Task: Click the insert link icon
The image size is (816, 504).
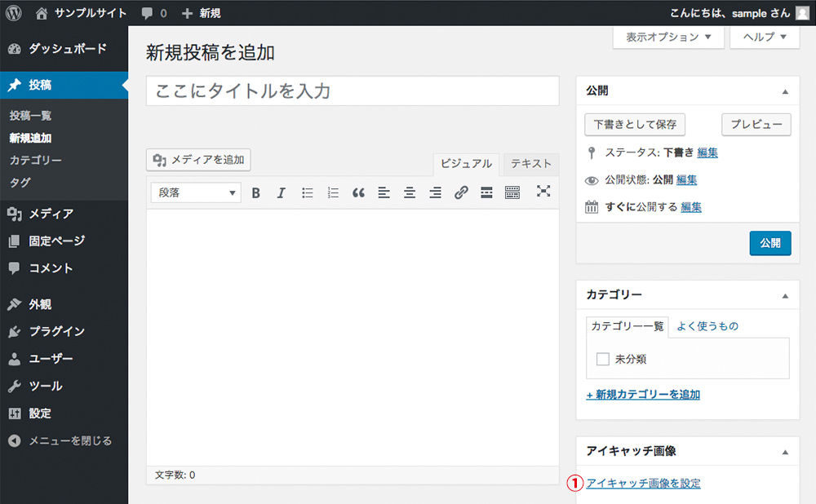Action: 461,193
